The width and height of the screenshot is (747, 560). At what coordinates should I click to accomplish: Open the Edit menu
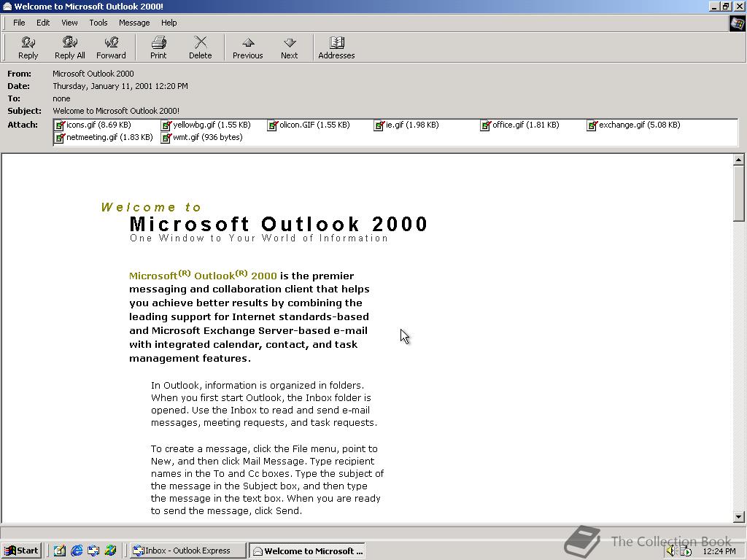43,23
